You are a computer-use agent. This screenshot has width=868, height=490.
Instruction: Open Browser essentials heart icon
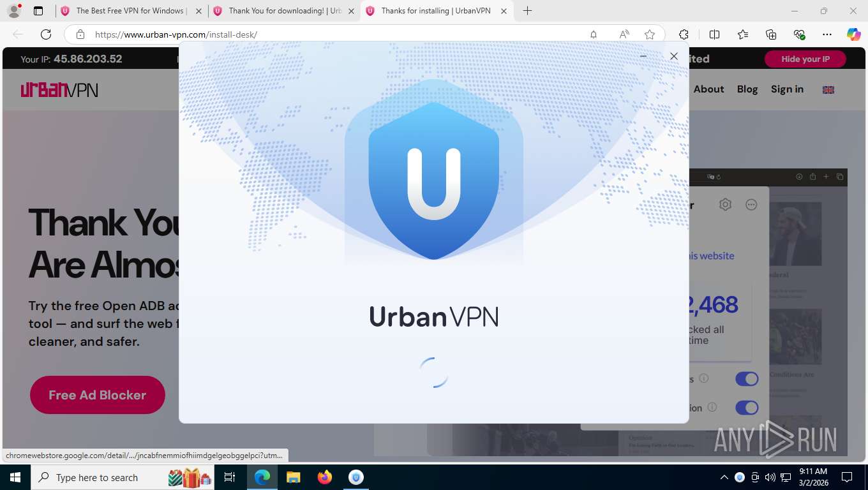click(799, 34)
